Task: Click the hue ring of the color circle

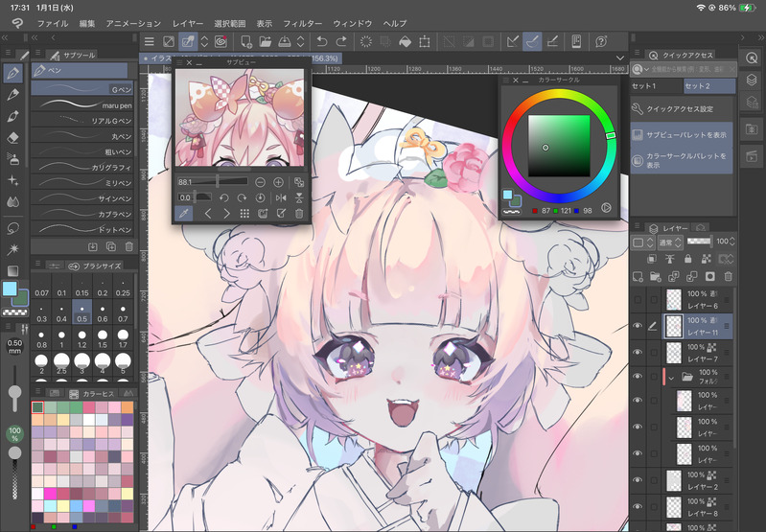Action: [558, 94]
